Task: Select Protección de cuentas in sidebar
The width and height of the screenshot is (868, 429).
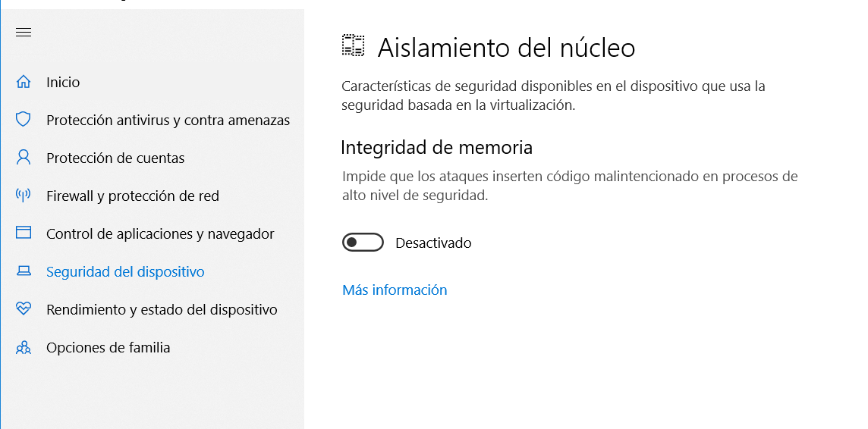Action: point(115,158)
